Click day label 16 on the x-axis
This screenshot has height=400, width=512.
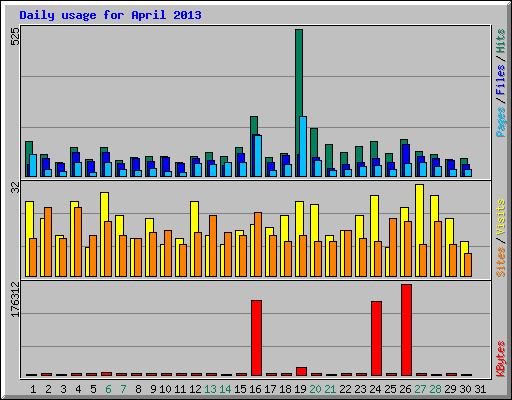[x=255, y=389]
